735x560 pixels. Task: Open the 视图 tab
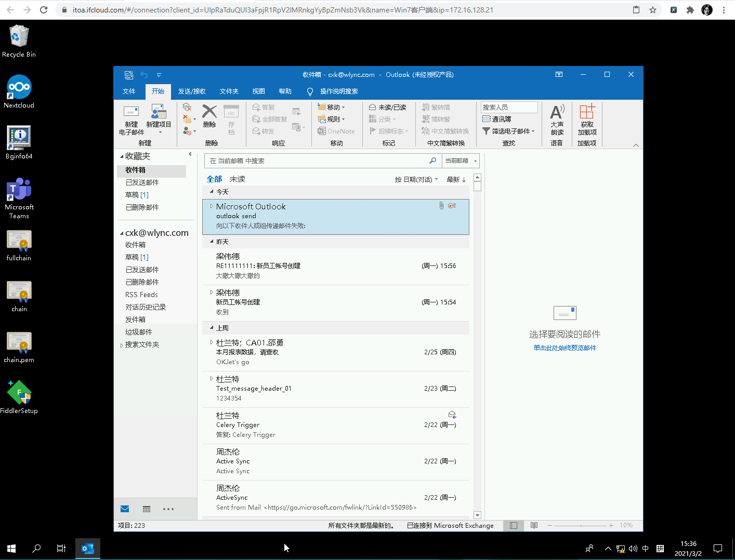coord(258,91)
